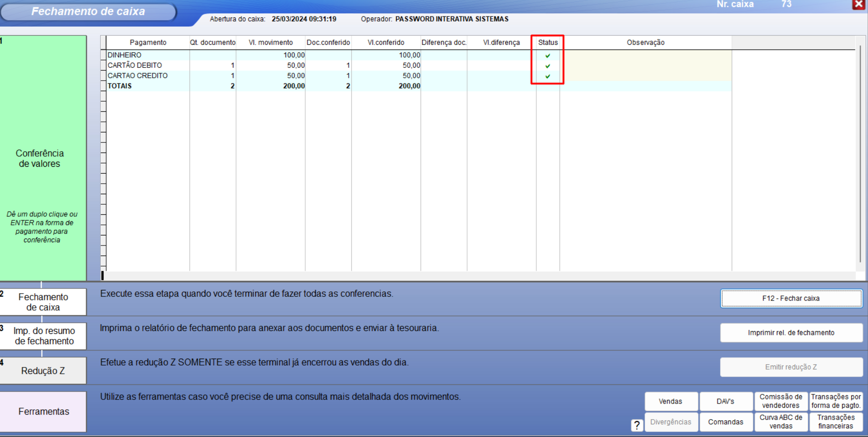Screen dimensions: 868x437
Task: Click the CARTAO CREDITO status checkmark
Action: tap(548, 76)
